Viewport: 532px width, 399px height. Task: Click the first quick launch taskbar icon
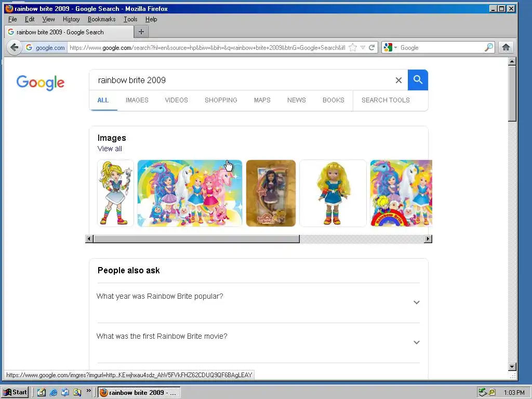[42, 393]
